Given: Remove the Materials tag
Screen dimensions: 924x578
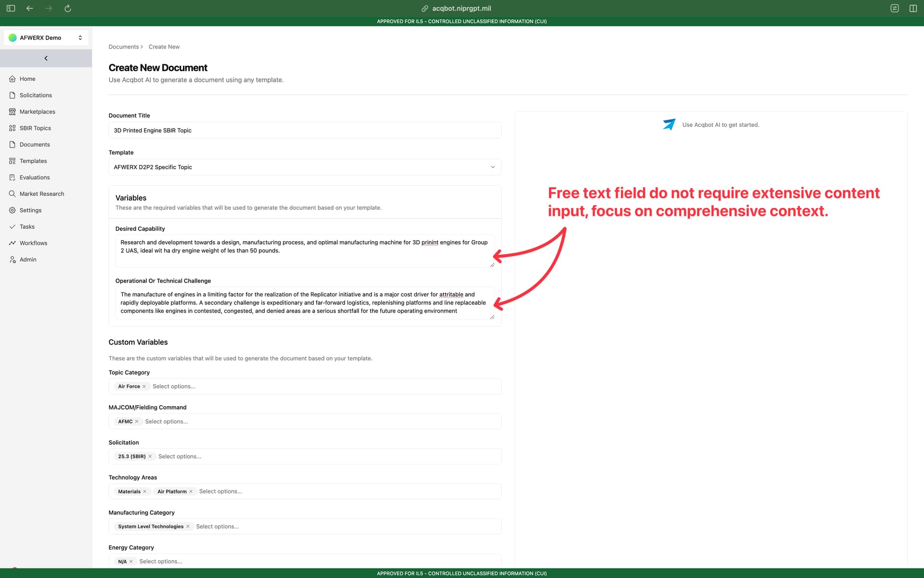Looking at the screenshot, I should [145, 491].
